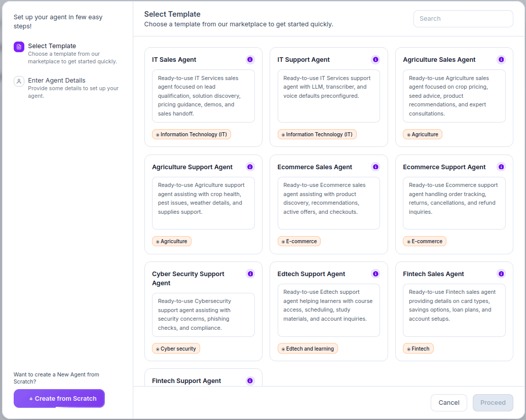Click Create from Scratch button

click(x=59, y=399)
